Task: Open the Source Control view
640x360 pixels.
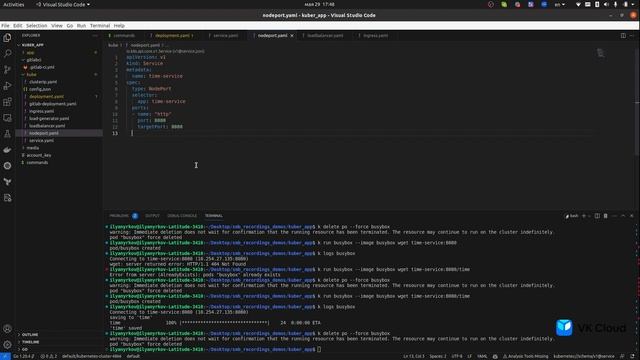Action: [7, 70]
